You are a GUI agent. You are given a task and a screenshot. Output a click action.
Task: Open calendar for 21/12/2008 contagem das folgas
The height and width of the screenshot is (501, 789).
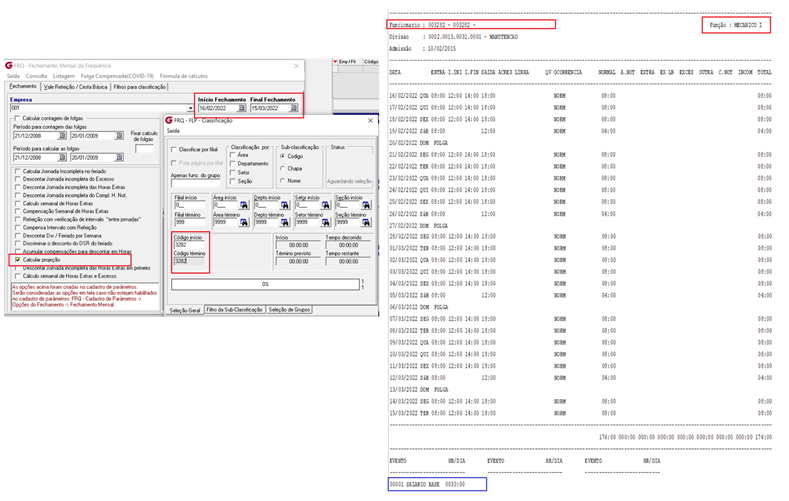(62, 136)
